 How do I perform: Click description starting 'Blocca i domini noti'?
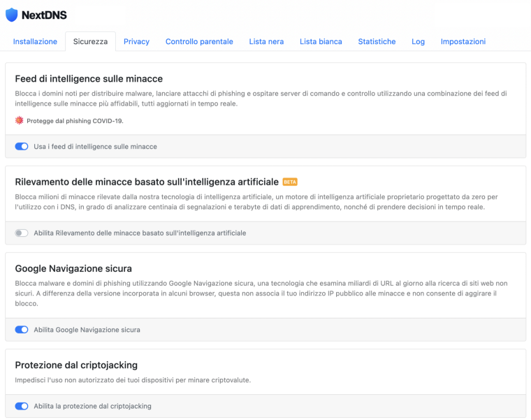pyautogui.click(x=261, y=99)
